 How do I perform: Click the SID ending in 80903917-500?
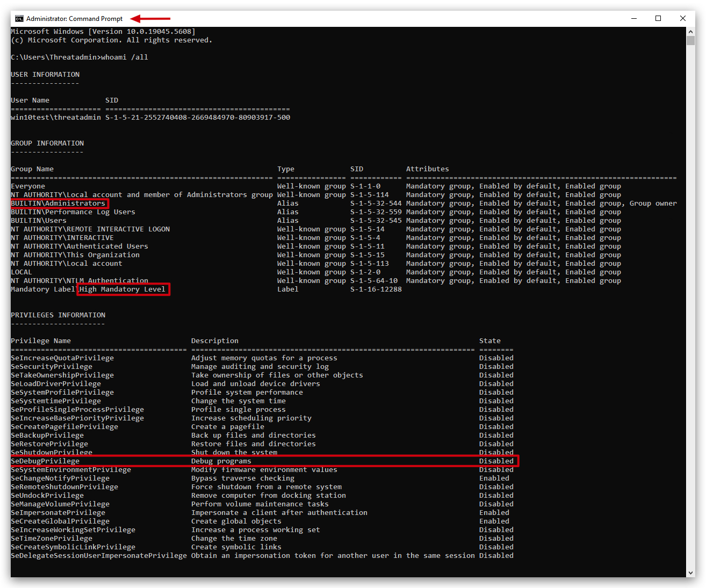[198, 118]
